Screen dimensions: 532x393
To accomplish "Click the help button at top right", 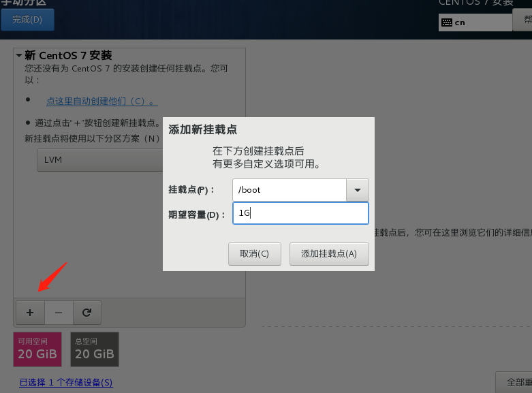I will point(522,20).
